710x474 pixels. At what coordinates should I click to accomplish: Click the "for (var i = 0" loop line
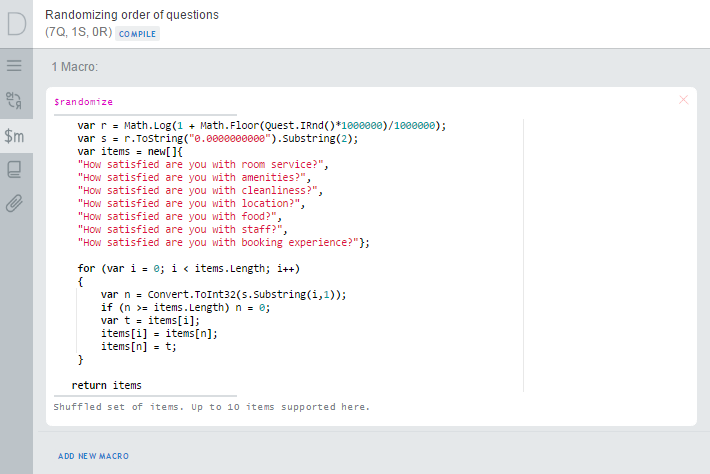point(189,269)
